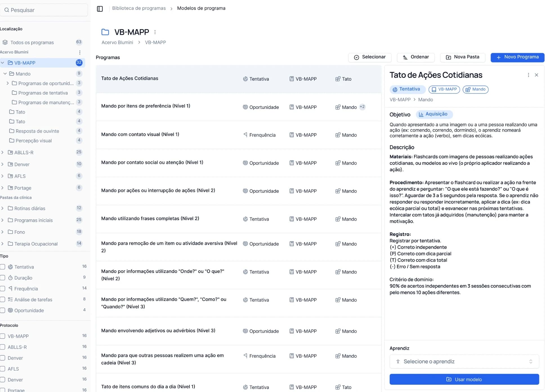
Task: Check the ABLLS-R protocol filter
Action: [3, 347]
